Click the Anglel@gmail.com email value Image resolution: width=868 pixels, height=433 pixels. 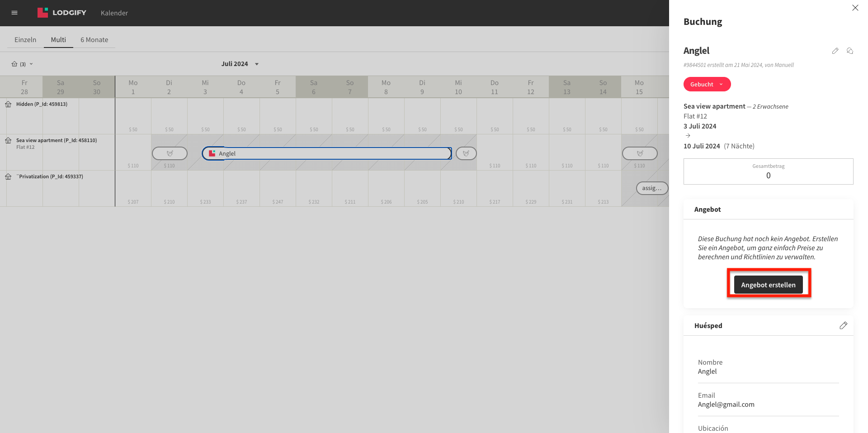point(726,404)
